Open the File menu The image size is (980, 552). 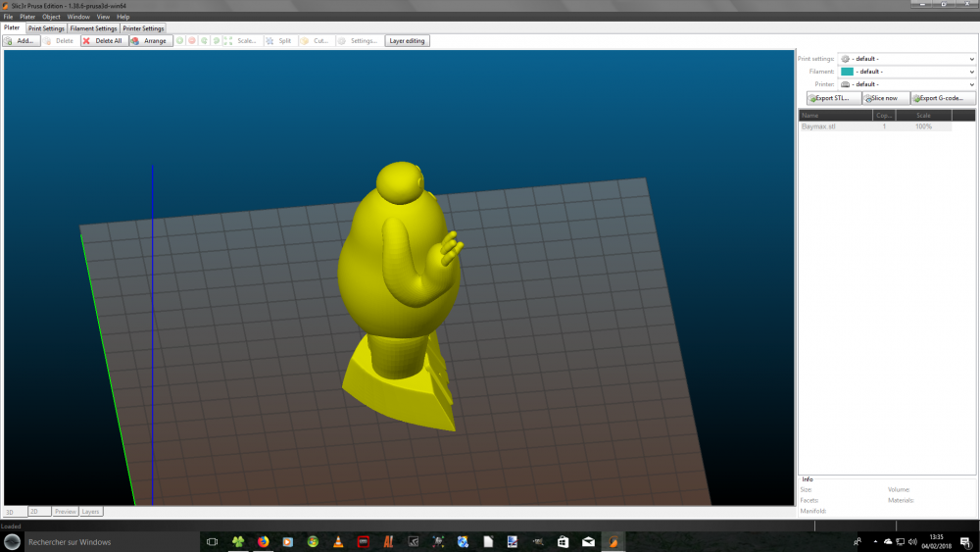click(x=8, y=17)
